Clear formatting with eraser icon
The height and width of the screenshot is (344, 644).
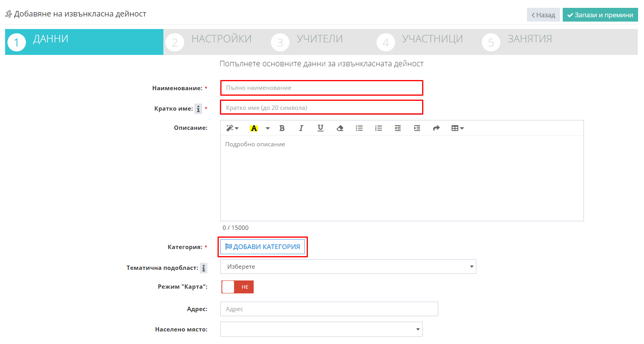click(340, 128)
